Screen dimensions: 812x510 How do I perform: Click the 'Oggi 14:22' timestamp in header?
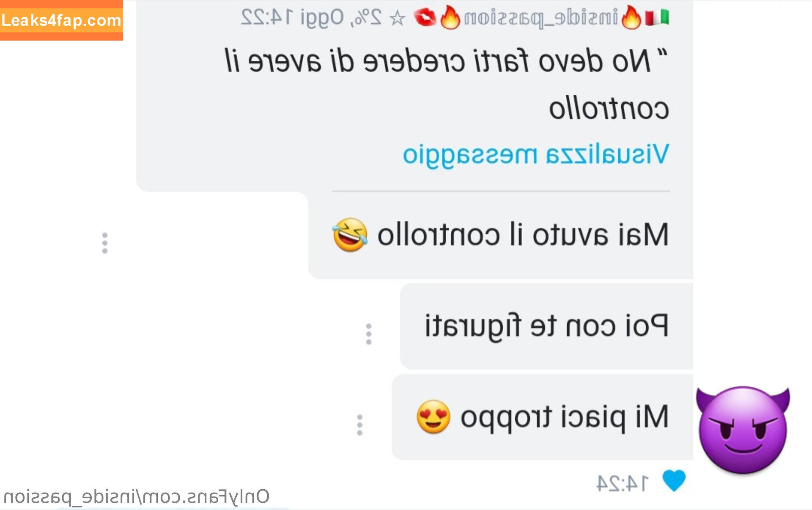pos(292,18)
